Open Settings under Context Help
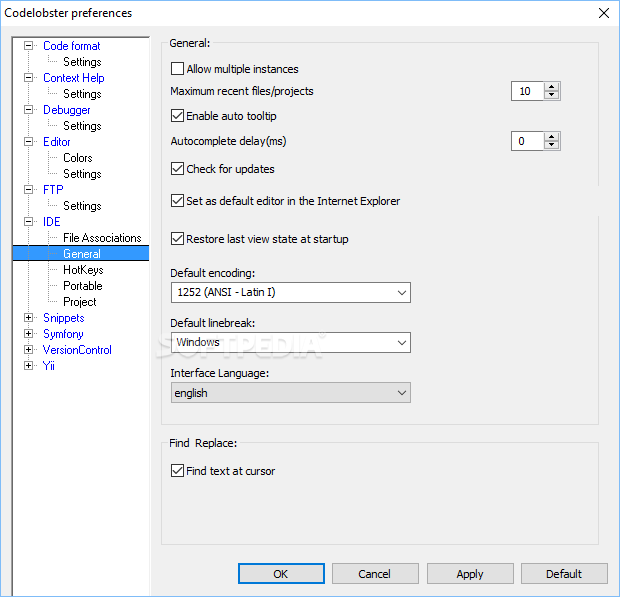The height and width of the screenshot is (597, 620). tap(82, 94)
